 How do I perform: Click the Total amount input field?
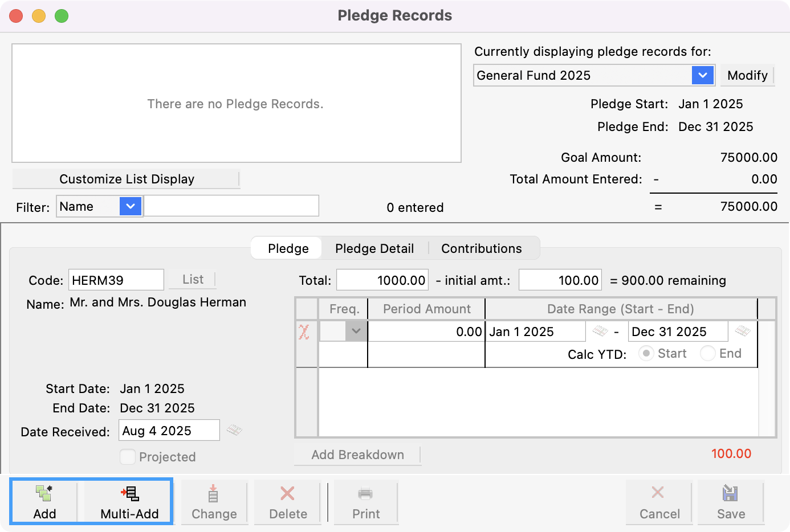(382, 280)
